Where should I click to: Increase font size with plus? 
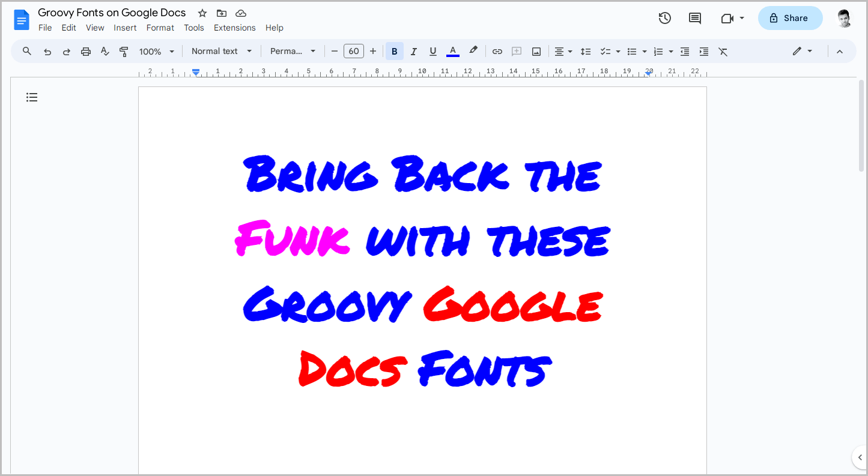pyautogui.click(x=373, y=52)
